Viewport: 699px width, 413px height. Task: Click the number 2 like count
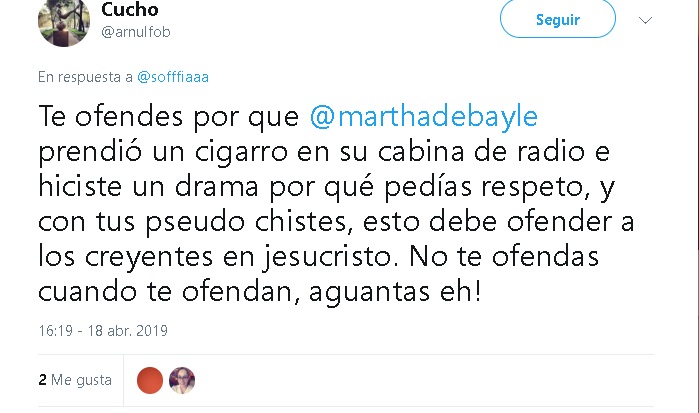42,380
